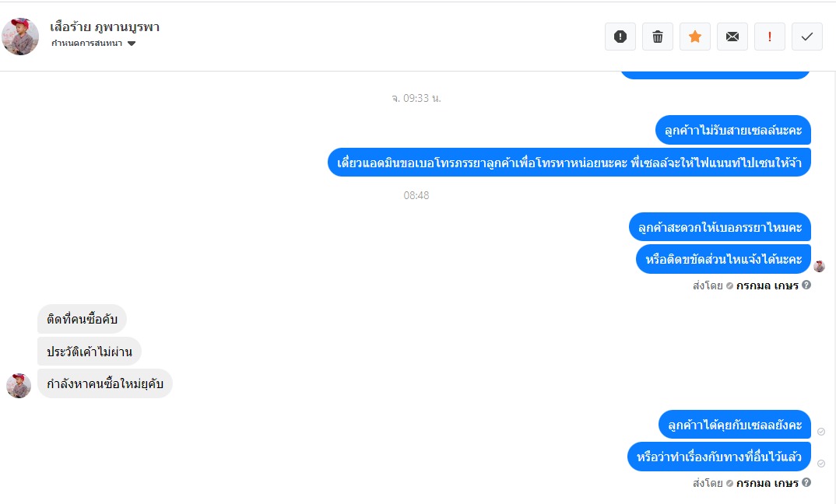Click the contact name เสือร้าย ภูพานบูรพา
Viewport: 836px width, 504px height.
coord(105,26)
